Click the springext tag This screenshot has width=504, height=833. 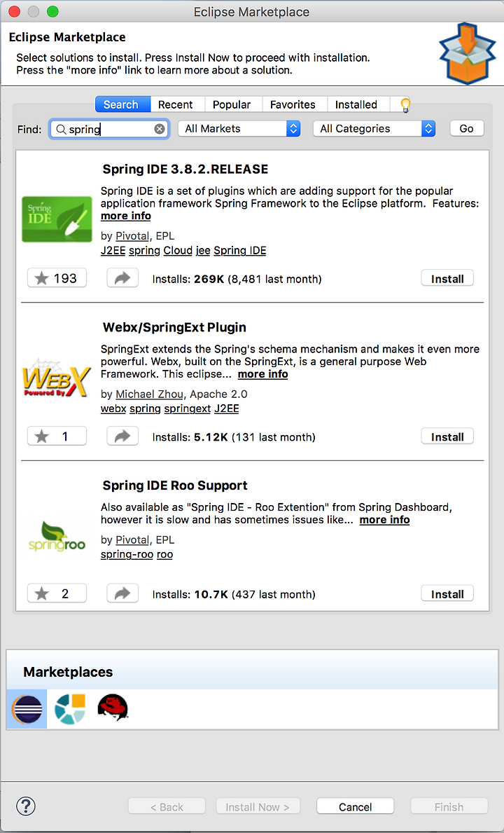(x=188, y=408)
